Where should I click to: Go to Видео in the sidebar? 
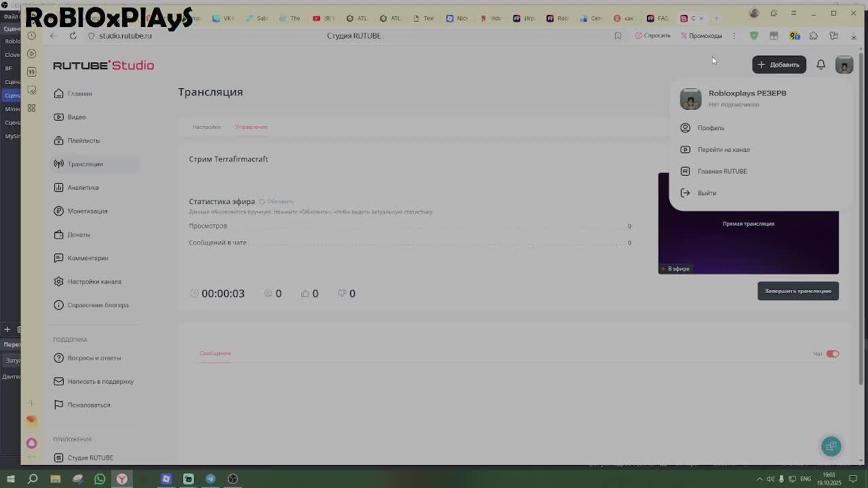(x=70, y=117)
